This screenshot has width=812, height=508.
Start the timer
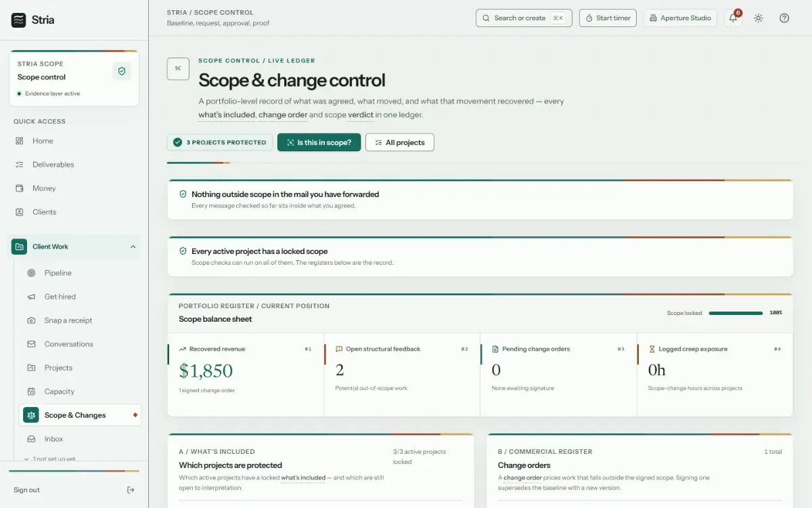coord(608,18)
